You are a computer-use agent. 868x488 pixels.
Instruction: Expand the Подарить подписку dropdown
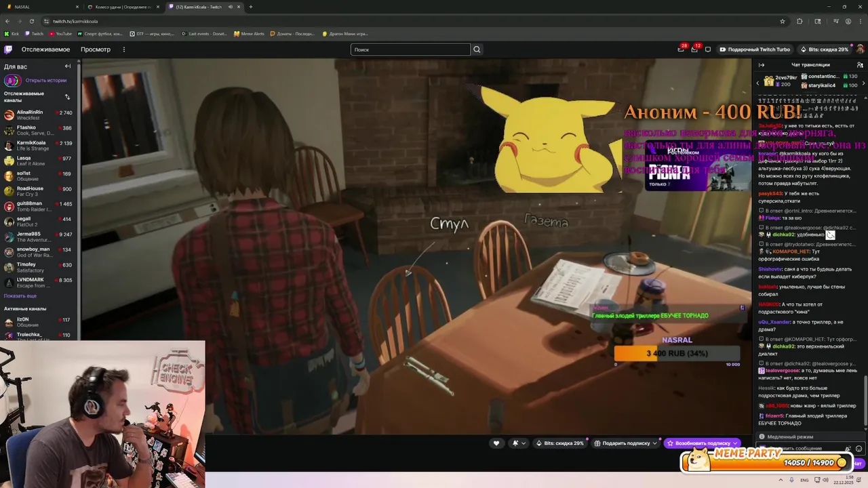[654, 443]
